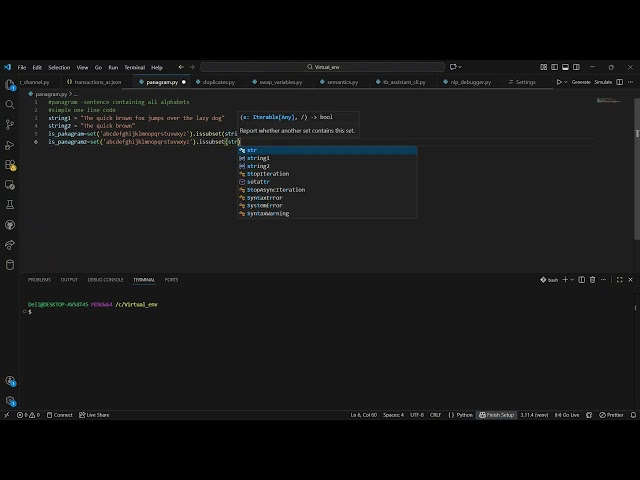
Task: Toggle the secondary side bar
Action: 576,67
